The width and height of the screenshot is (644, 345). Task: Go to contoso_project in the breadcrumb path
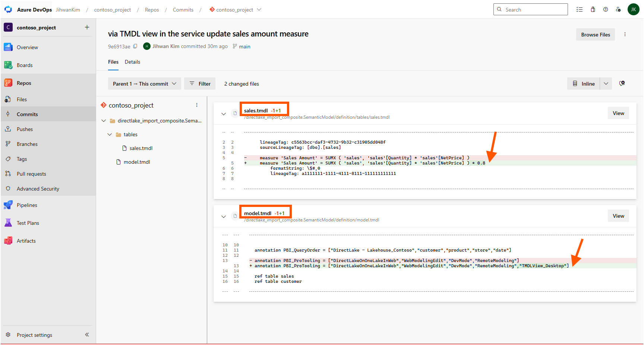[113, 10]
